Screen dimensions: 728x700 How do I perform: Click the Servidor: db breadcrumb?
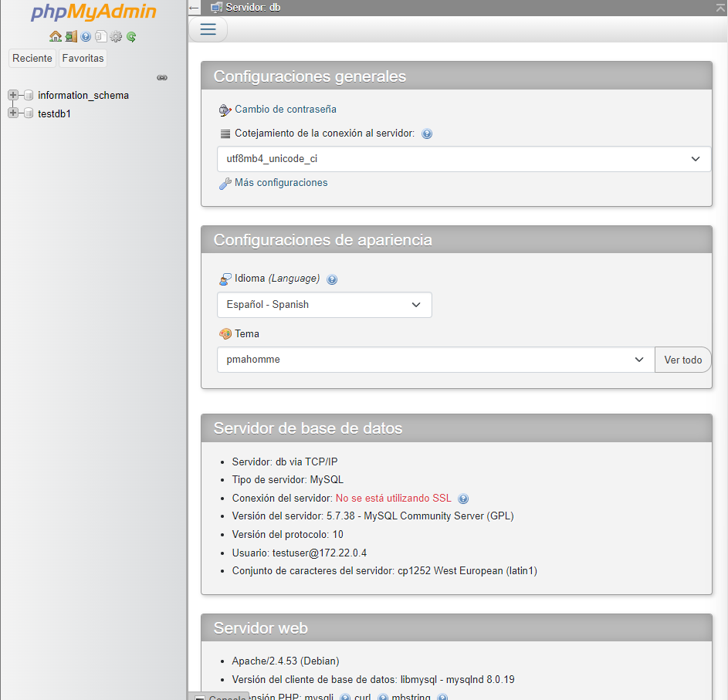253,8
